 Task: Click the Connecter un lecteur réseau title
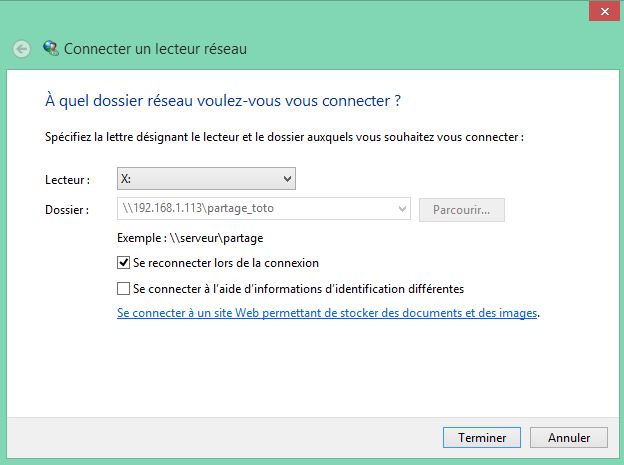coord(155,49)
